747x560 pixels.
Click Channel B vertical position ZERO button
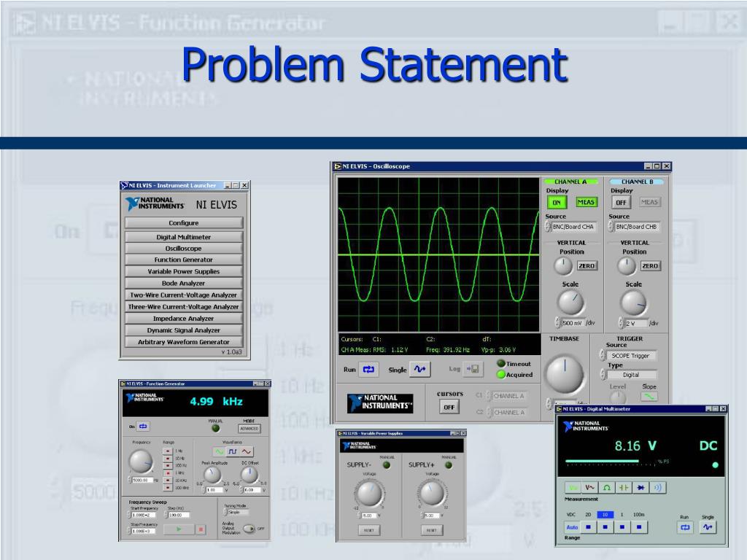tap(650, 266)
